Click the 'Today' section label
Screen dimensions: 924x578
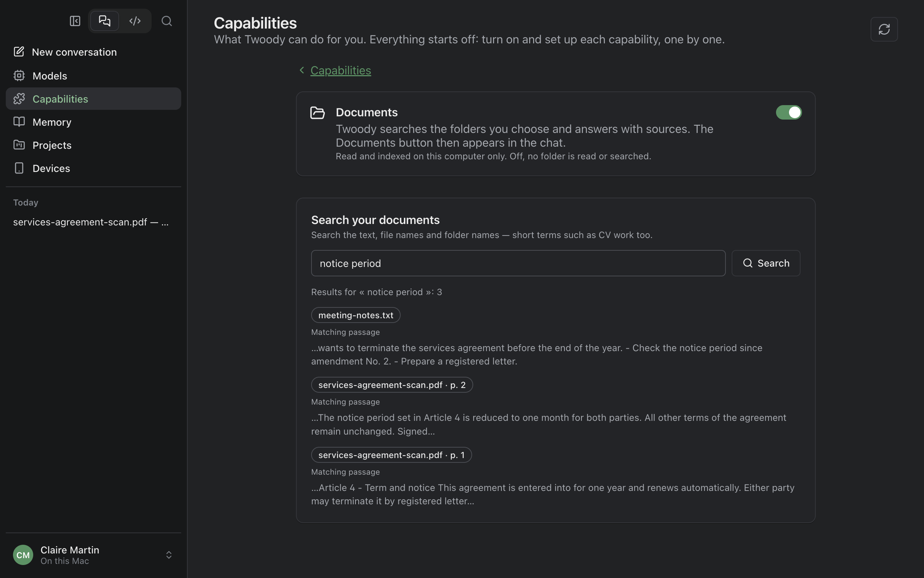click(26, 202)
